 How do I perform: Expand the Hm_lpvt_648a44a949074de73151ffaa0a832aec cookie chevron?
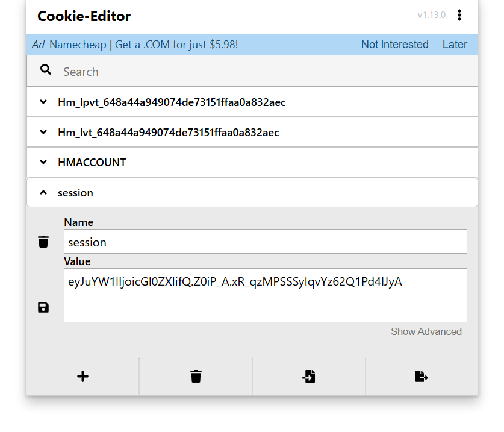(43, 102)
